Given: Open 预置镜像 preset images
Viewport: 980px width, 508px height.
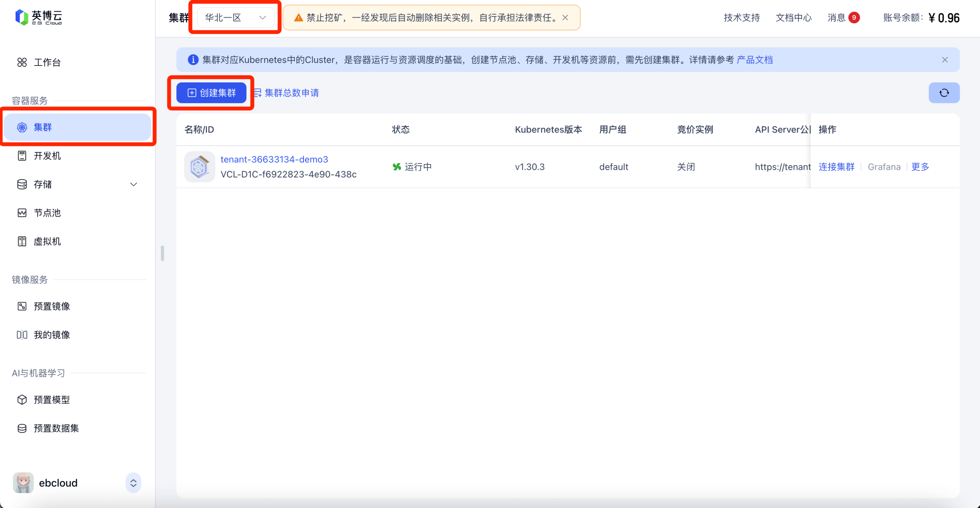Looking at the screenshot, I should tap(51, 306).
